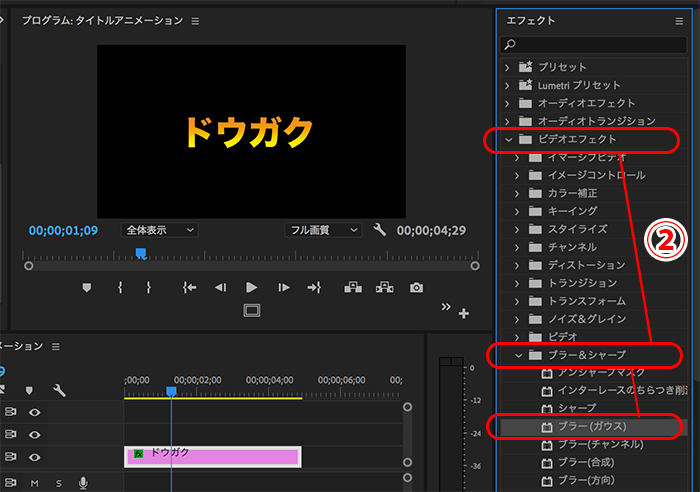This screenshot has height=492, width=700.
Task: Open the エフェクト panel hamburger menu
Action: click(679, 20)
